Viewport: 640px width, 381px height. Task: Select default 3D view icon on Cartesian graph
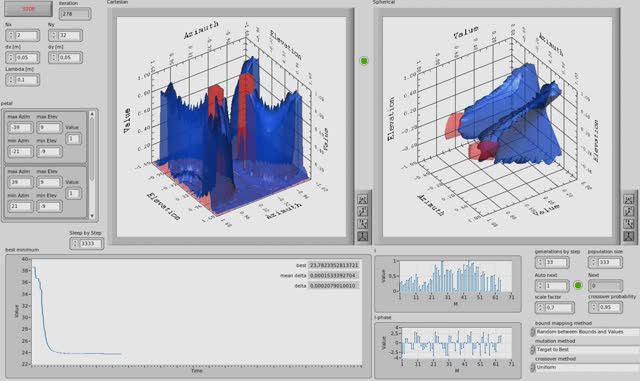pyautogui.click(x=362, y=236)
